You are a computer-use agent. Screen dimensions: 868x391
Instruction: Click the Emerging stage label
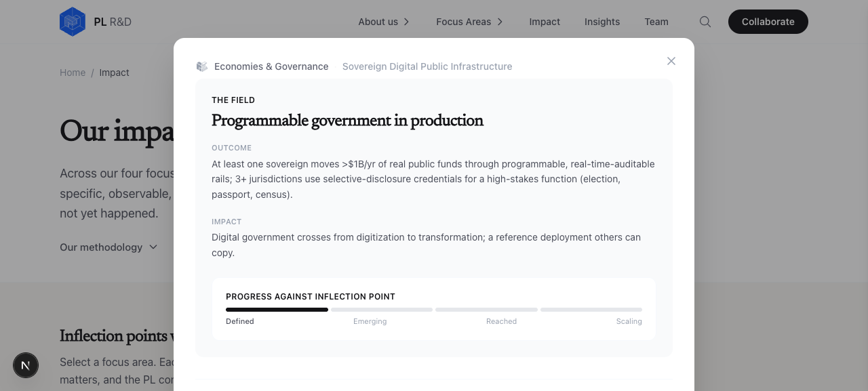(370, 321)
